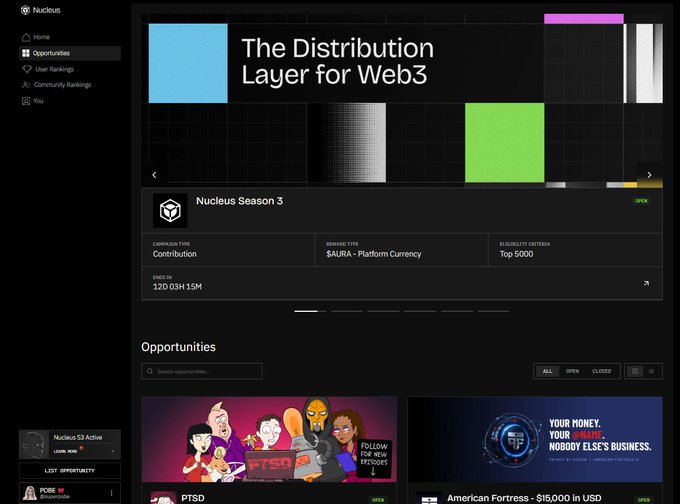This screenshot has width=680, height=504.
Task: Go to previous banner slide arrow
Action: [154, 175]
